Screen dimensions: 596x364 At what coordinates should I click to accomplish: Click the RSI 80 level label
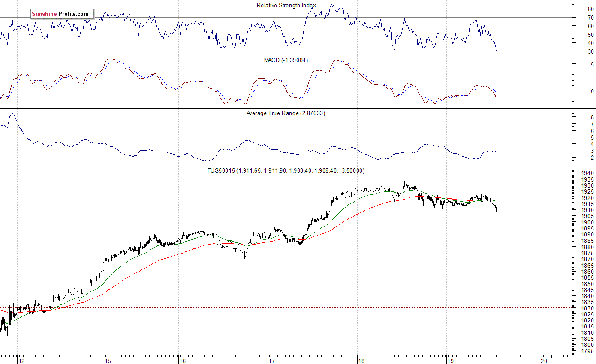tap(590, 9)
